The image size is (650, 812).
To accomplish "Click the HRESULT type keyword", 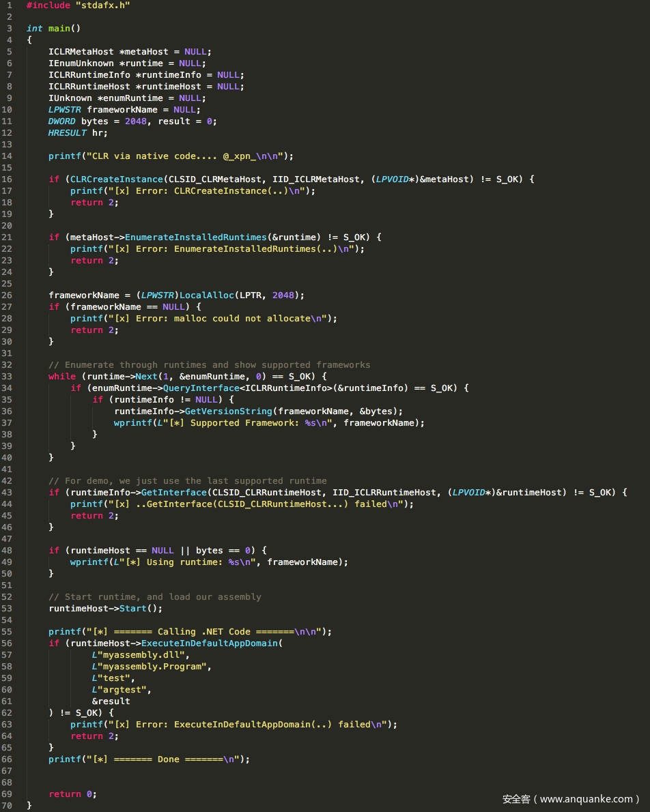I will coord(68,133).
